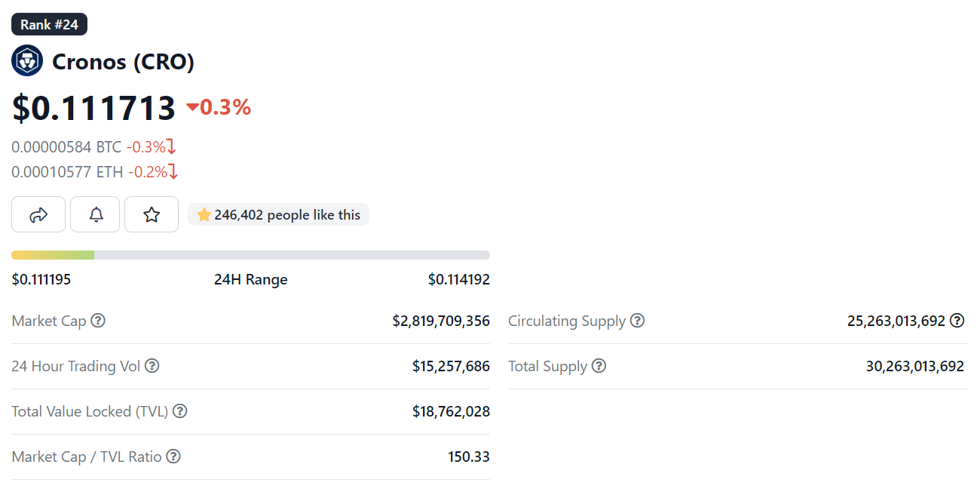Click the 0.00000584 BTC price line
This screenshot has width=980, height=492.
tap(66, 147)
